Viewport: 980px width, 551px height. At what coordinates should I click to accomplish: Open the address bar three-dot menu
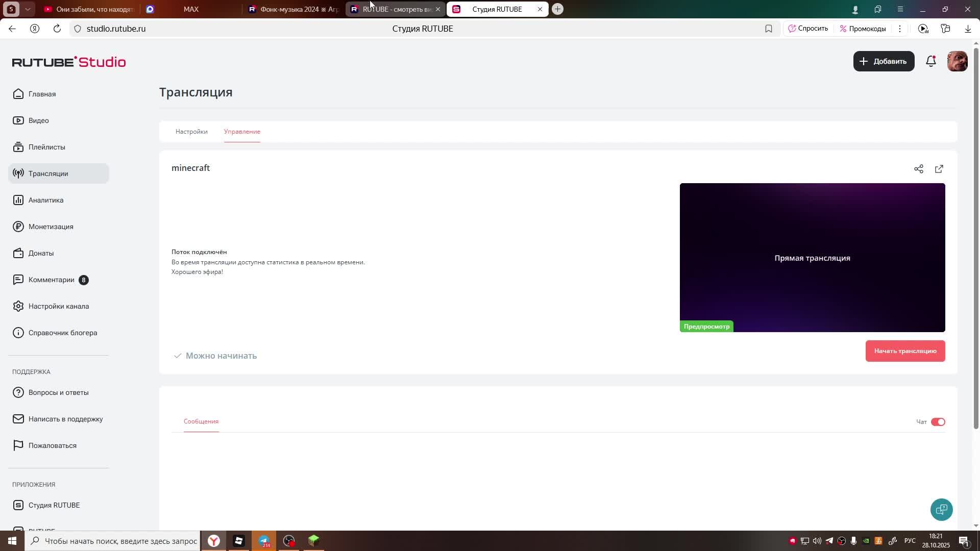point(900,29)
